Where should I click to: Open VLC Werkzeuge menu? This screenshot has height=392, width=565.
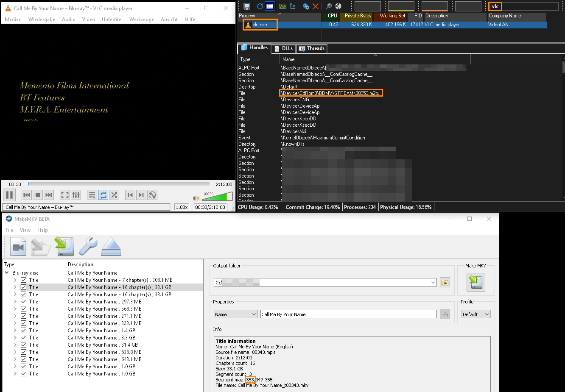point(142,19)
